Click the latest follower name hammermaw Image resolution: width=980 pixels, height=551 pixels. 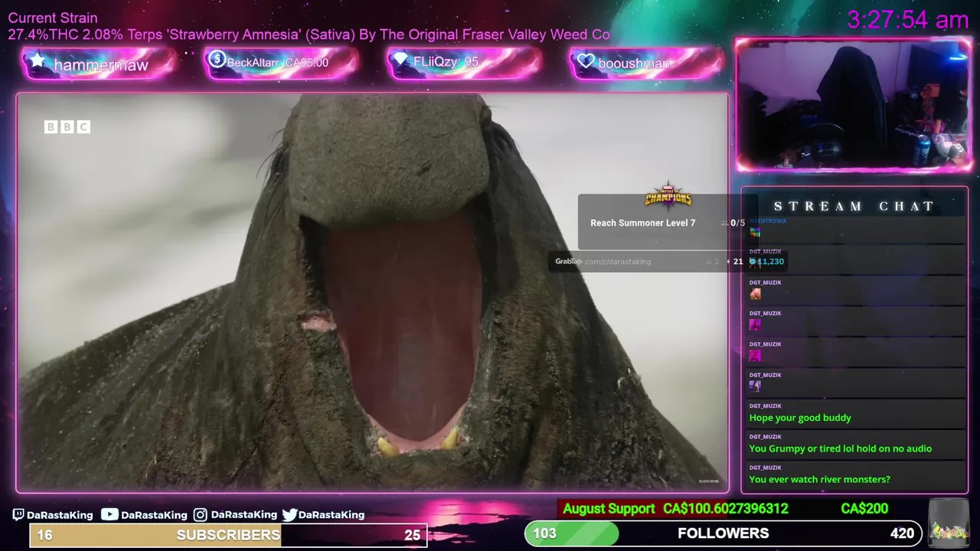click(x=101, y=65)
